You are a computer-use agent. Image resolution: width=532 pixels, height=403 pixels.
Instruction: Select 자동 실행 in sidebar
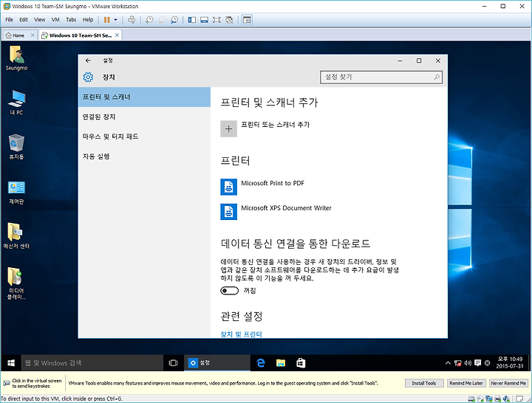(x=144, y=156)
